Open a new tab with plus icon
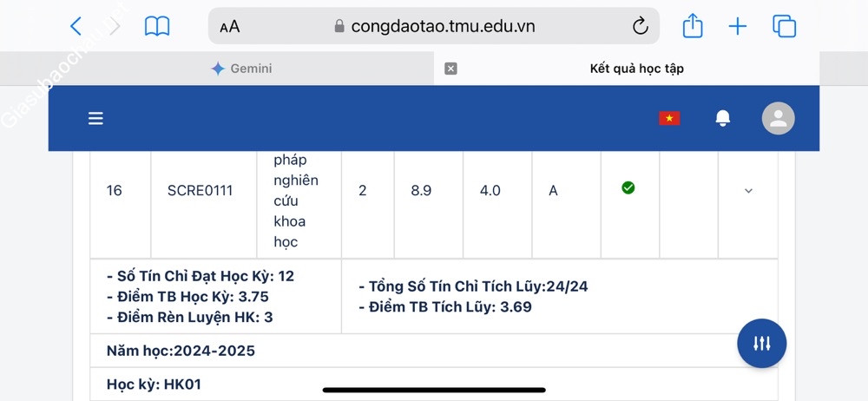 pos(738,27)
